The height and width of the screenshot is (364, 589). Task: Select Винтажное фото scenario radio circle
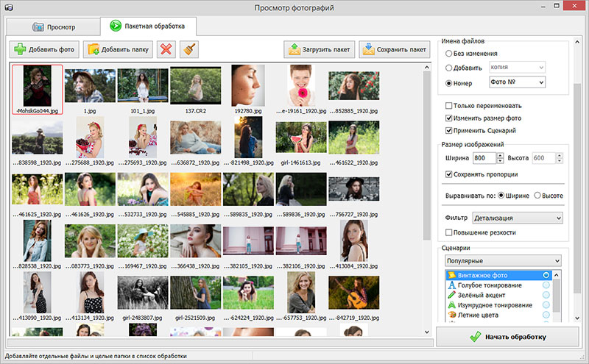546,275
